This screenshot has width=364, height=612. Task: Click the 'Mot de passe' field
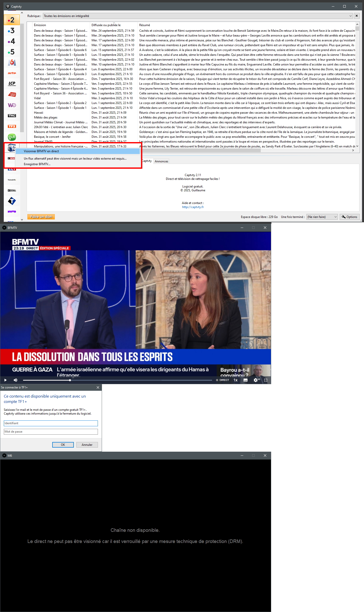51,432
